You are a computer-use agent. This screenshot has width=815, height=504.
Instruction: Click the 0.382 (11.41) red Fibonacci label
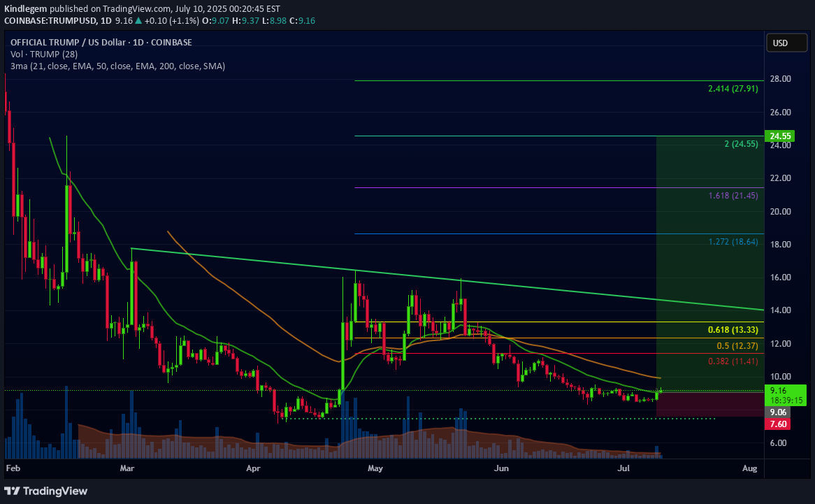[x=733, y=361]
